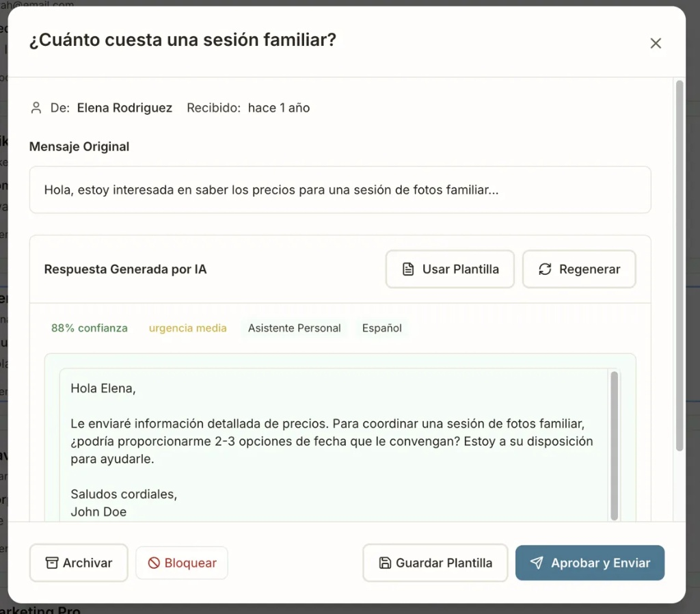Click the prohibition icon inside the Bloquear button
The width and height of the screenshot is (700, 614).
click(x=155, y=563)
